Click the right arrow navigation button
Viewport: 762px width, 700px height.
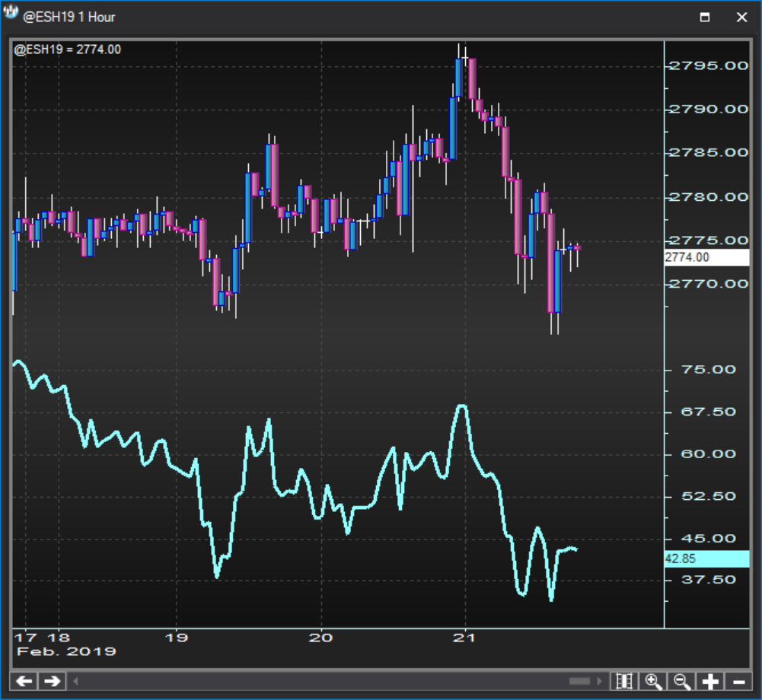(x=52, y=681)
